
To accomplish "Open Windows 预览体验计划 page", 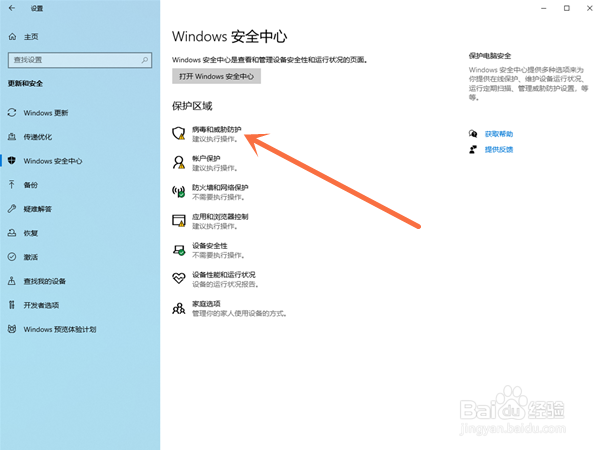I will click(x=60, y=329).
